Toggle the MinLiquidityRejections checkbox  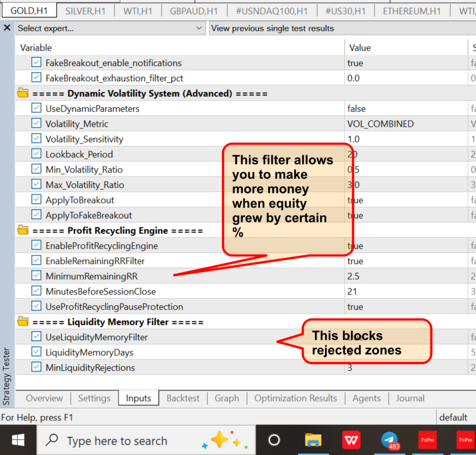click(36, 367)
